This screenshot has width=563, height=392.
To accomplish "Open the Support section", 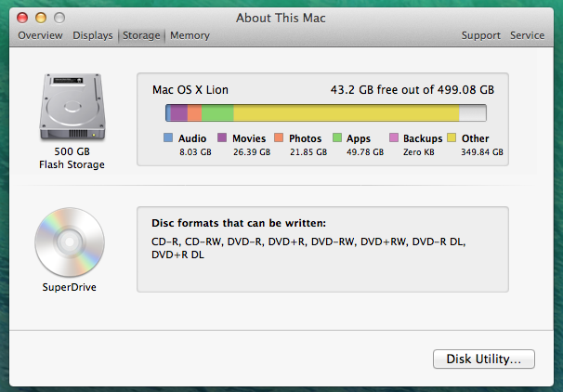I will point(480,35).
